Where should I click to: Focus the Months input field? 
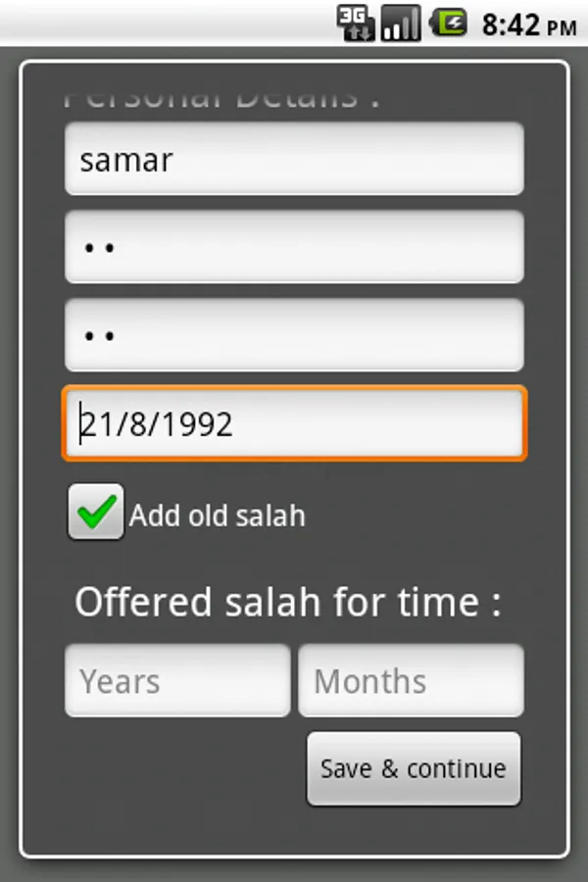pos(411,680)
